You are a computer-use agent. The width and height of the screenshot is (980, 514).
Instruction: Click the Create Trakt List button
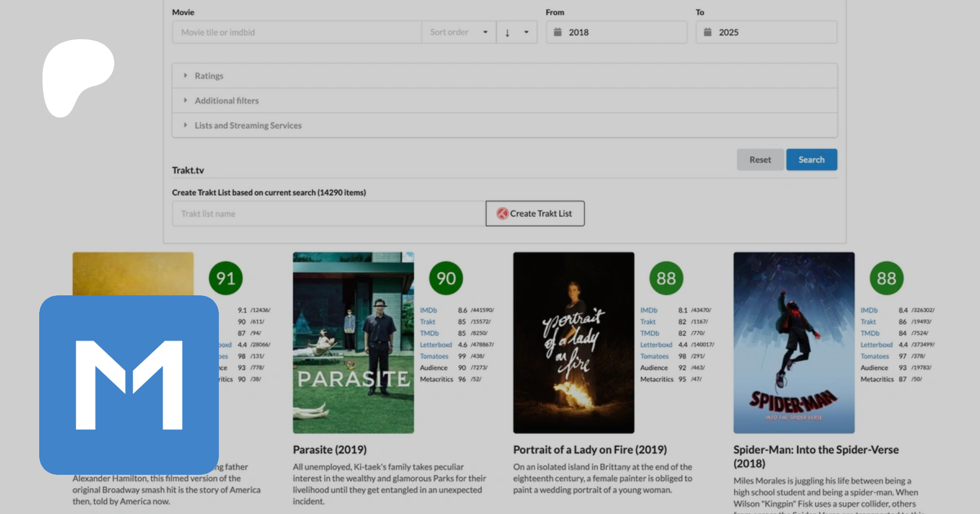pos(535,214)
